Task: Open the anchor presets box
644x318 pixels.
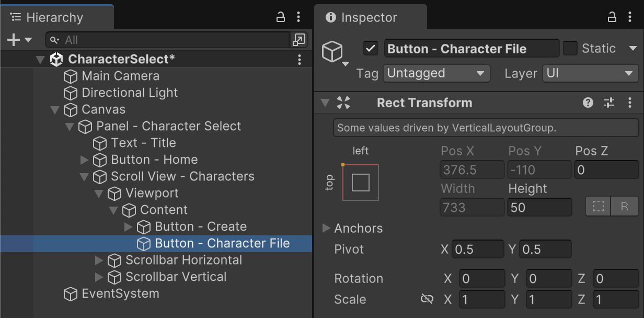Action: click(361, 183)
